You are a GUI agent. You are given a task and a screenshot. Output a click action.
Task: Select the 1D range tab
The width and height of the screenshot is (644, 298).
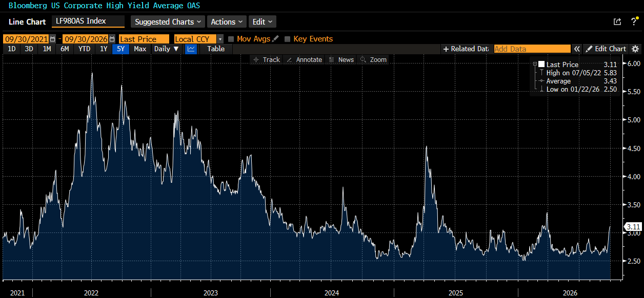click(x=11, y=49)
